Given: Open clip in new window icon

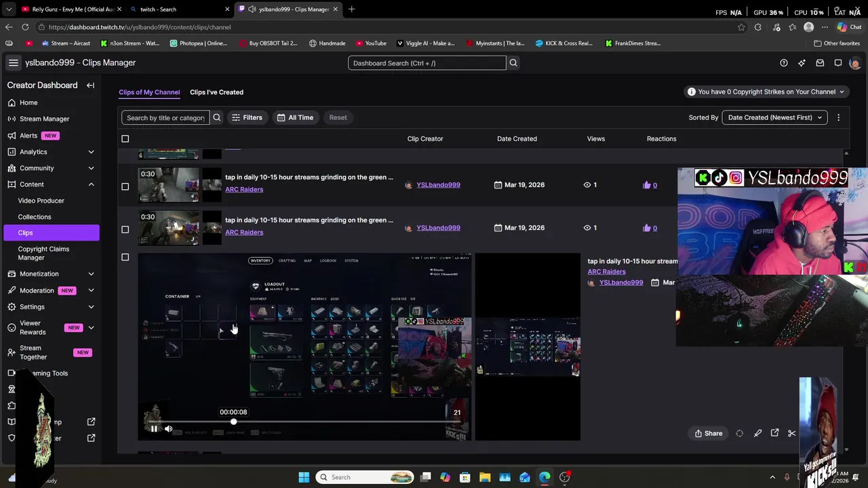Looking at the screenshot, I should [774, 434].
